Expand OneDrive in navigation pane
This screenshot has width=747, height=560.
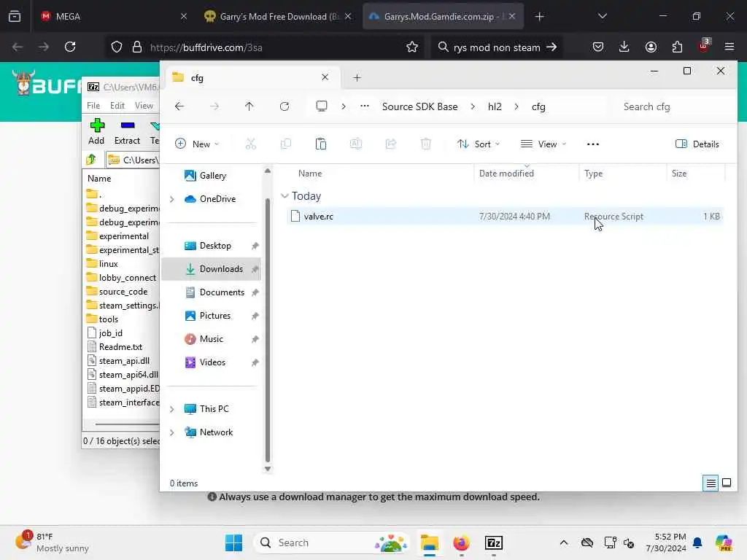pos(172,199)
